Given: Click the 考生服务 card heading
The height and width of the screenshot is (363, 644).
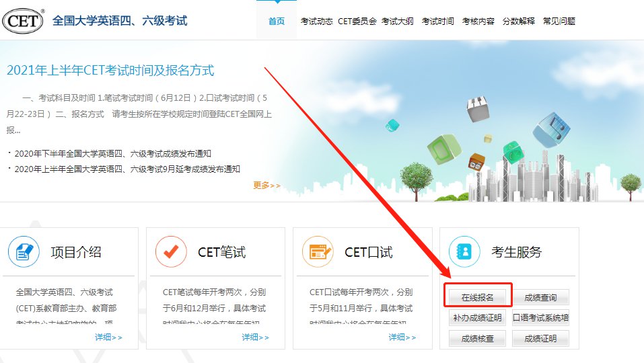Looking at the screenshot, I should pos(516,252).
